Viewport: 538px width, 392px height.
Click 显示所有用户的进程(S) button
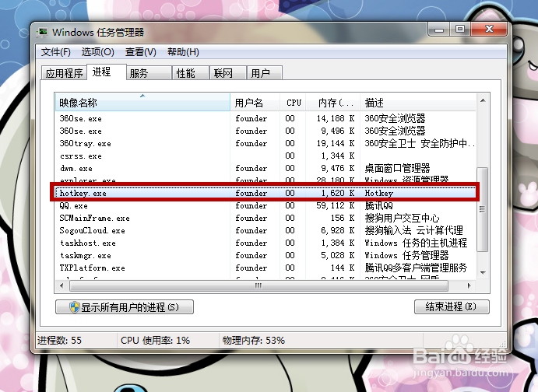click(125, 307)
